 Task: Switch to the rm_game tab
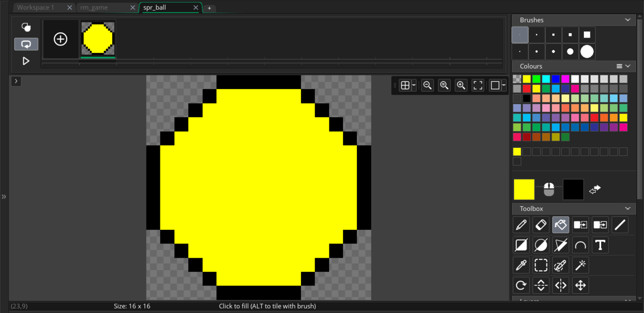pos(94,8)
